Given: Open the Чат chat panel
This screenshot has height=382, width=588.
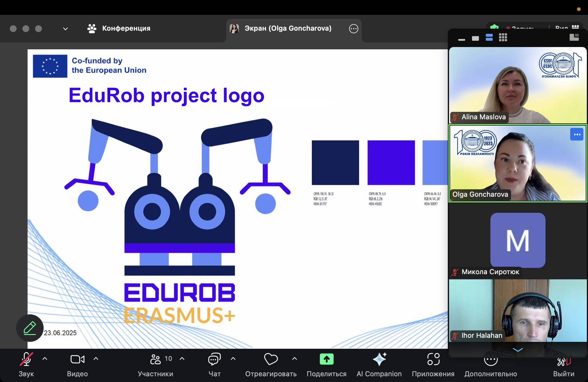Looking at the screenshot, I should coord(214,360).
